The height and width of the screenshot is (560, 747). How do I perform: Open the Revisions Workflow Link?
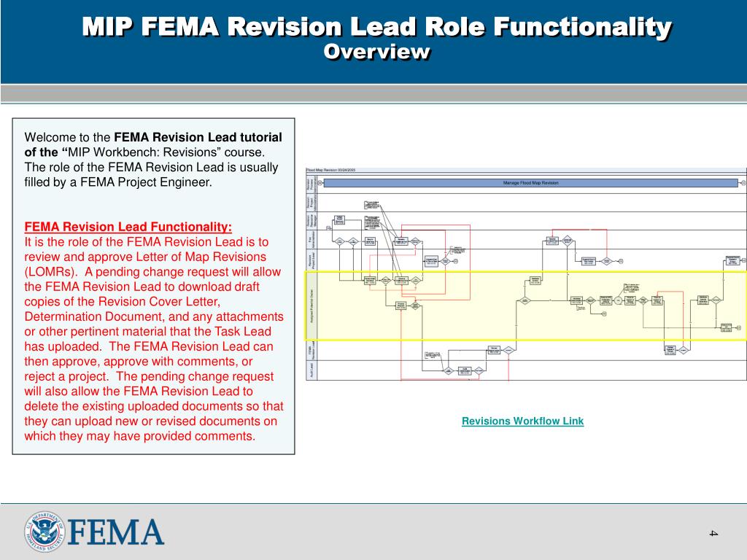pos(522,421)
